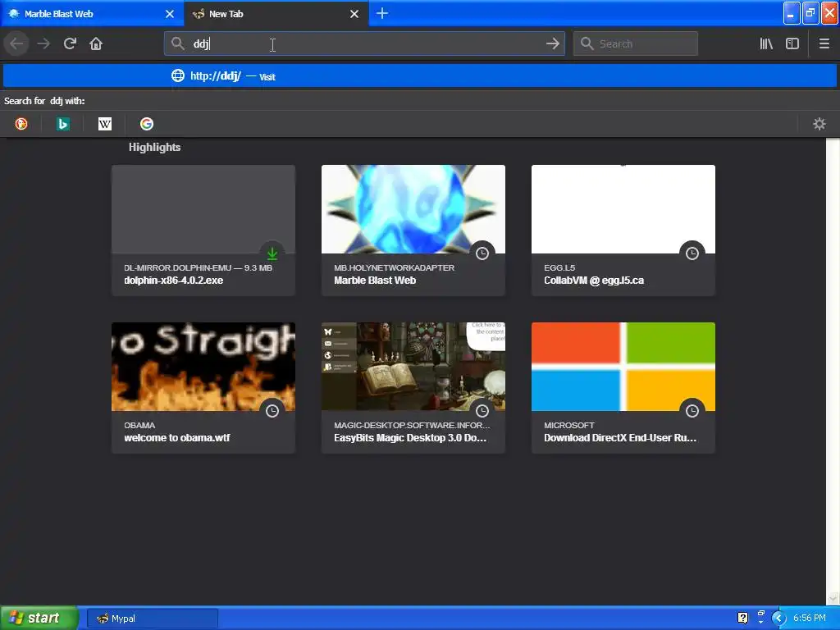Reload the current page
The width and height of the screenshot is (840, 630).
point(70,43)
